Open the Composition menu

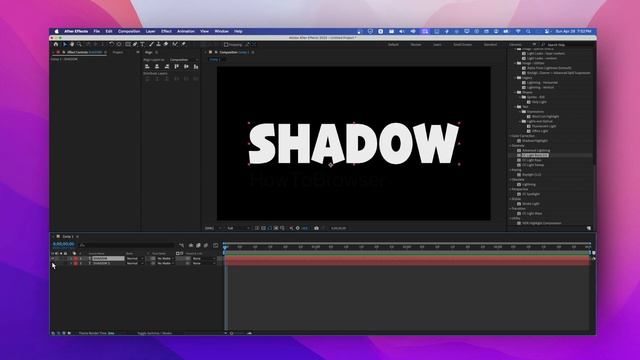click(x=129, y=31)
